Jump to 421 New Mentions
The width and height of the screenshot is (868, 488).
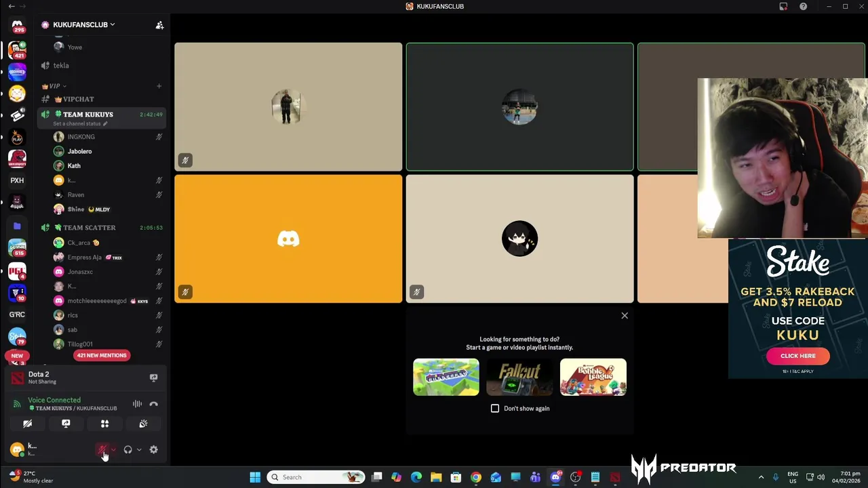(x=101, y=355)
